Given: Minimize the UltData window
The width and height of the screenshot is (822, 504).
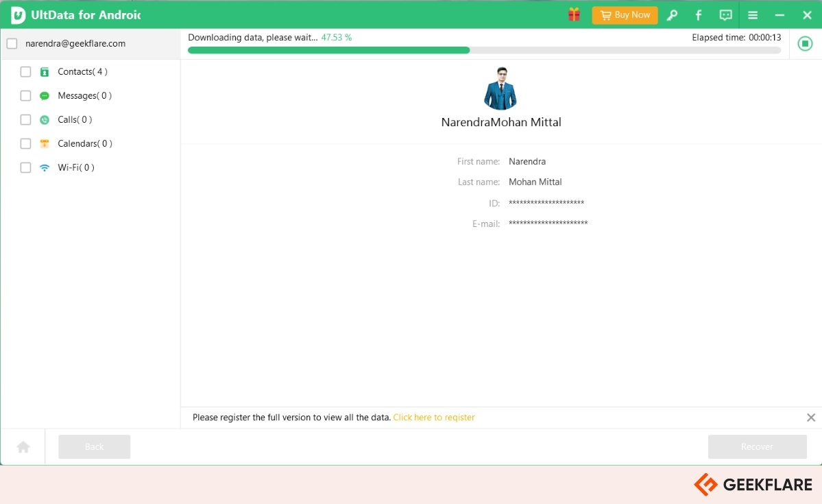Looking at the screenshot, I should click(x=779, y=16).
